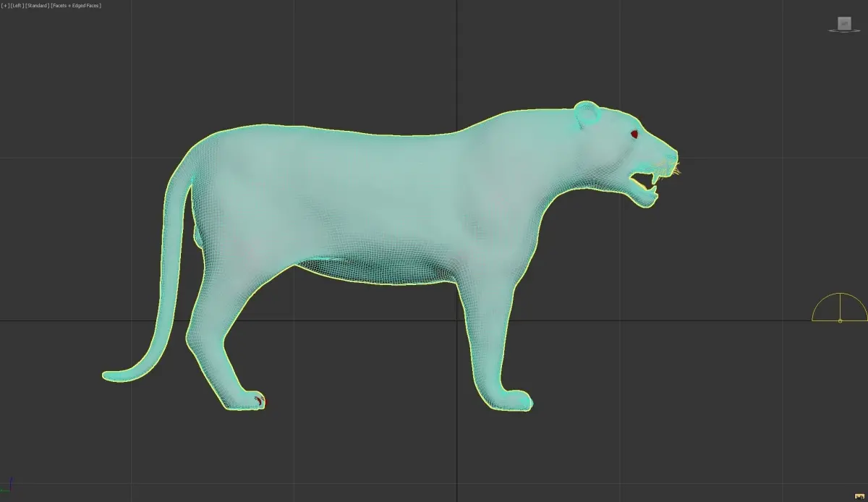Click the ViewCube face in the viewport
Image resolution: width=868 pixels, height=502 pixels.
point(844,23)
